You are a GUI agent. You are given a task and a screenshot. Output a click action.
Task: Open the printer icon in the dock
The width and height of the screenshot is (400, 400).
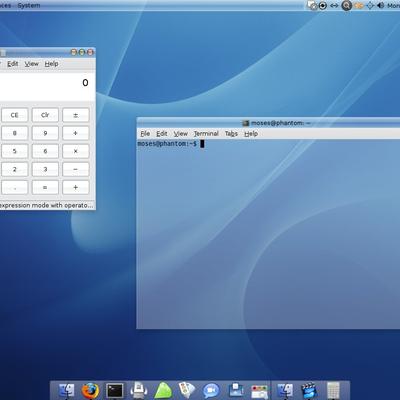pyautogui.click(x=139, y=390)
